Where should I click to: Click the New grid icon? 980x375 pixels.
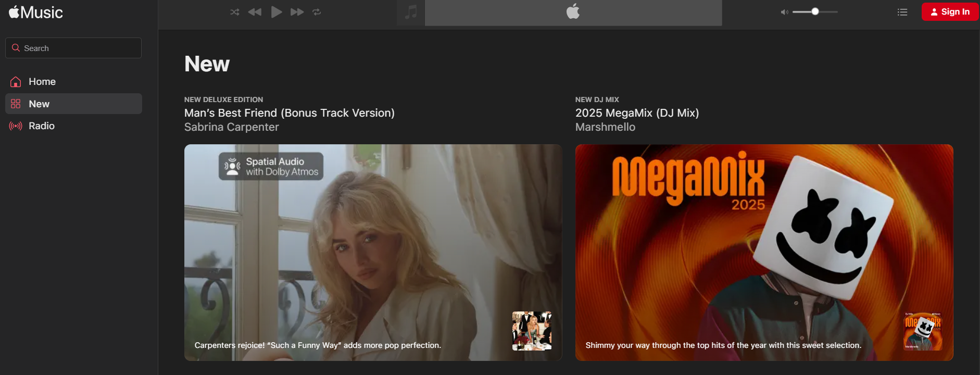click(16, 104)
